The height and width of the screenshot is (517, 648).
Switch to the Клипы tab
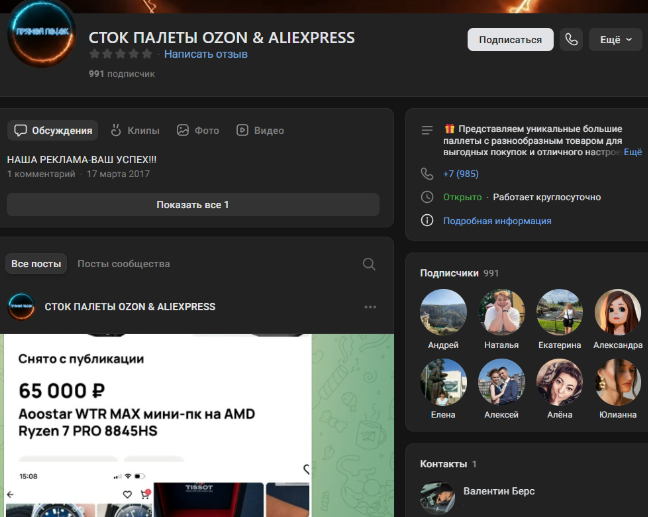click(x=135, y=131)
